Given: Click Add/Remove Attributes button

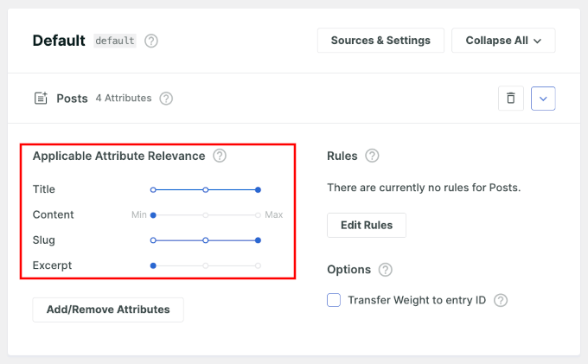Looking at the screenshot, I should pyautogui.click(x=108, y=310).
